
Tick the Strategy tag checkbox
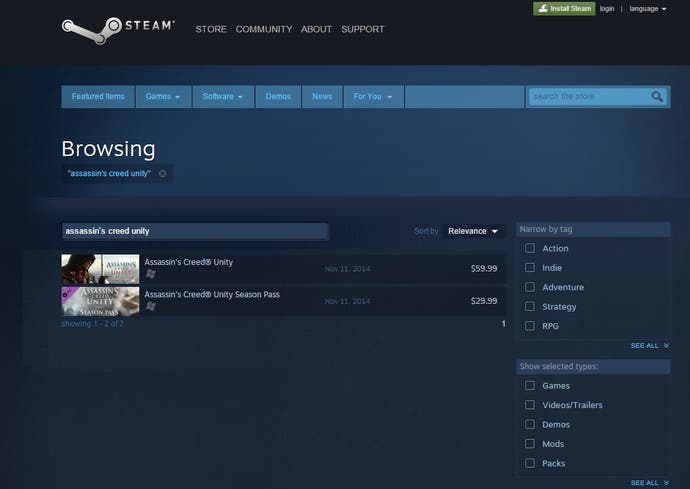click(x=530, y=307)
